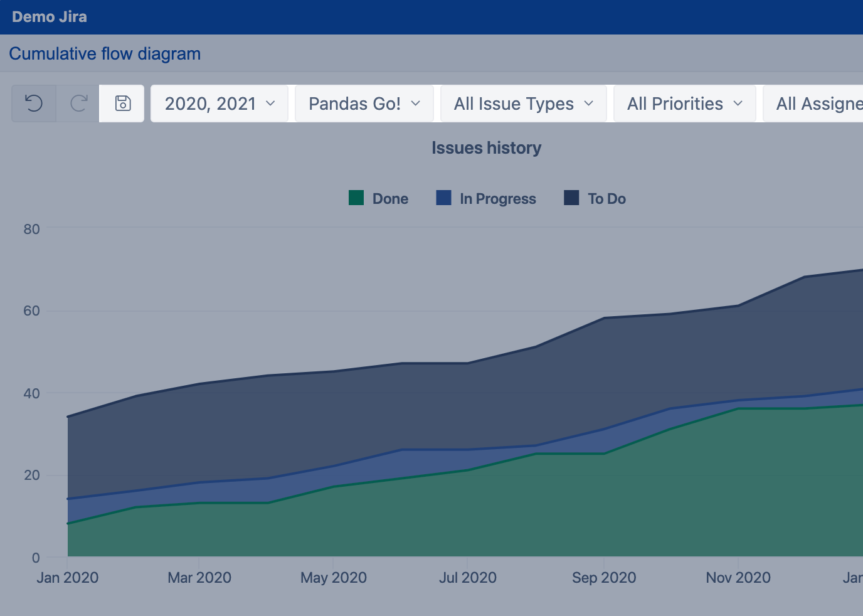Click the Cumulative flow diagram title
Screen dimensions: 863x616
105,54
